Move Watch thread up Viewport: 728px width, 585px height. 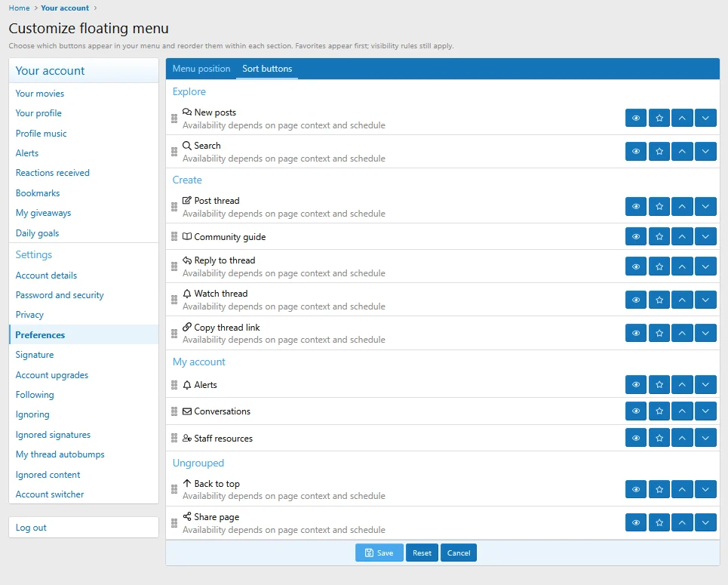pos(682,300)
